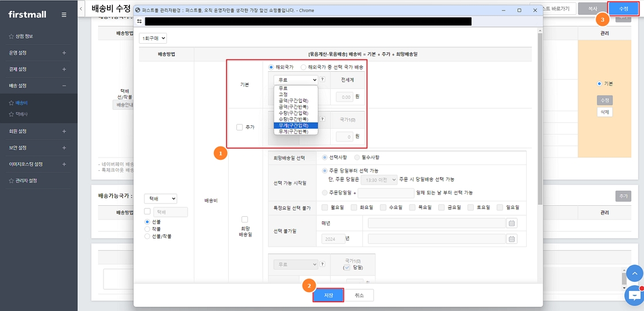Click the 주문당일 + days input field

click(386, 193)
